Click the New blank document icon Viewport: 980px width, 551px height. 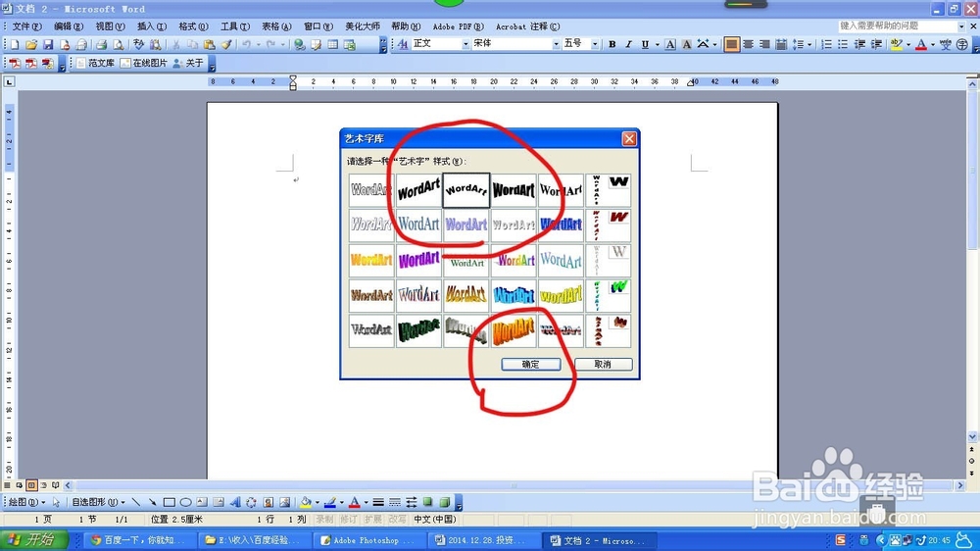[15, 44]
